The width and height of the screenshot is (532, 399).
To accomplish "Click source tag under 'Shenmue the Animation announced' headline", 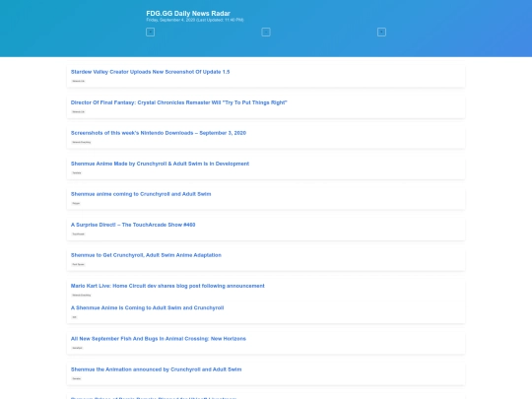I will (77, 378).
